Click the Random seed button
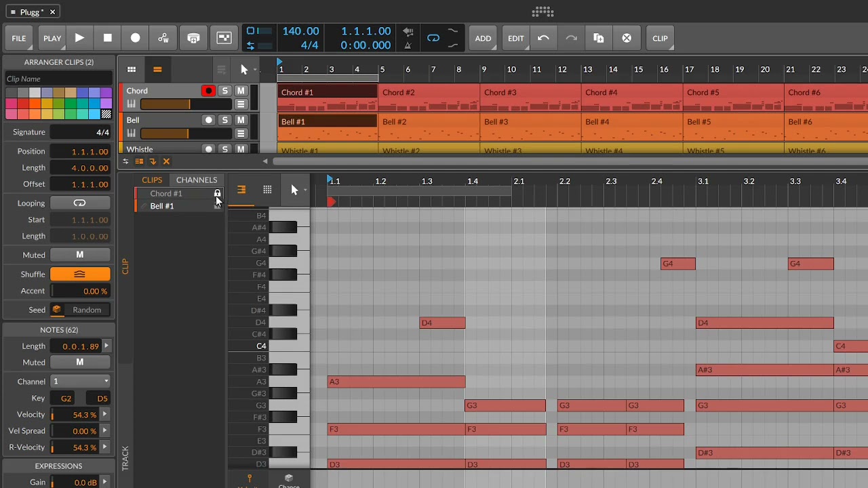 [87, 310]
